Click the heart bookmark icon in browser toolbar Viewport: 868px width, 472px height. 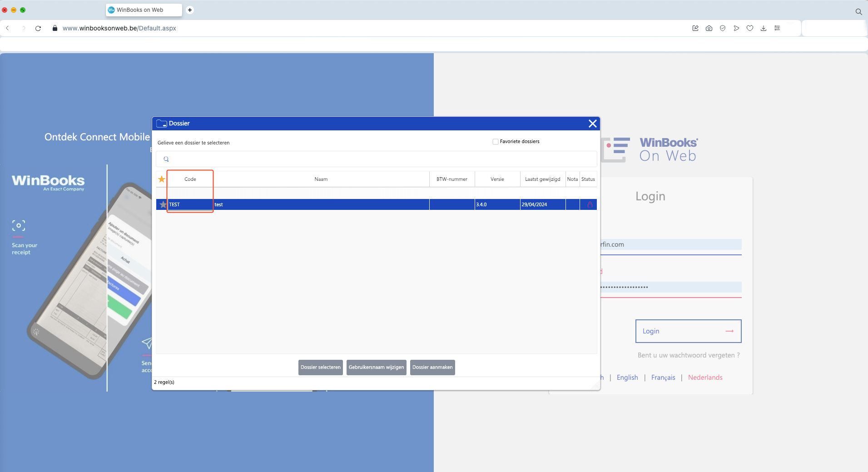tap(750, 28)
